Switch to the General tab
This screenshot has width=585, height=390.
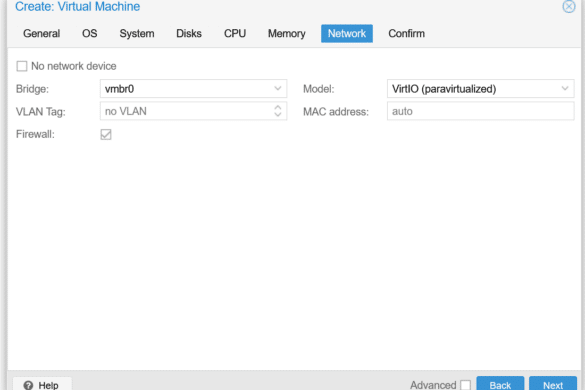41,34
